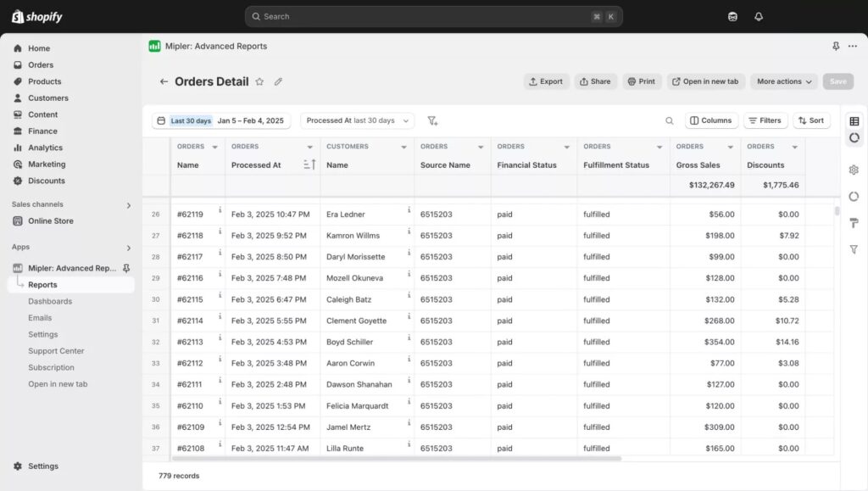Select the table view icon in right panel

854,121
